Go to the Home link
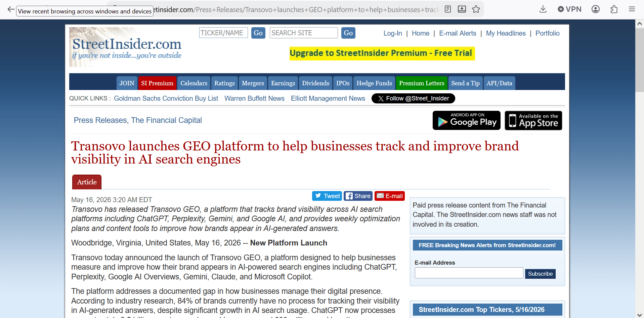This screenshot has width=644, height=318. 421,33
